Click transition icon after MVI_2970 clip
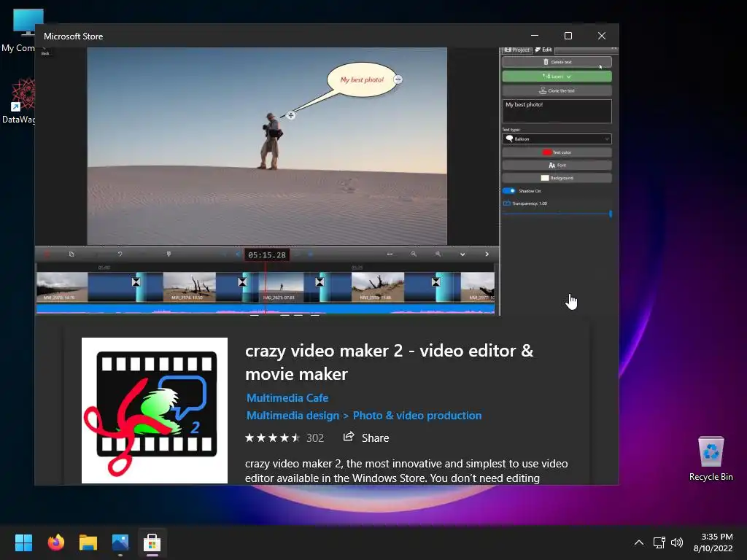 click(136, 282)
